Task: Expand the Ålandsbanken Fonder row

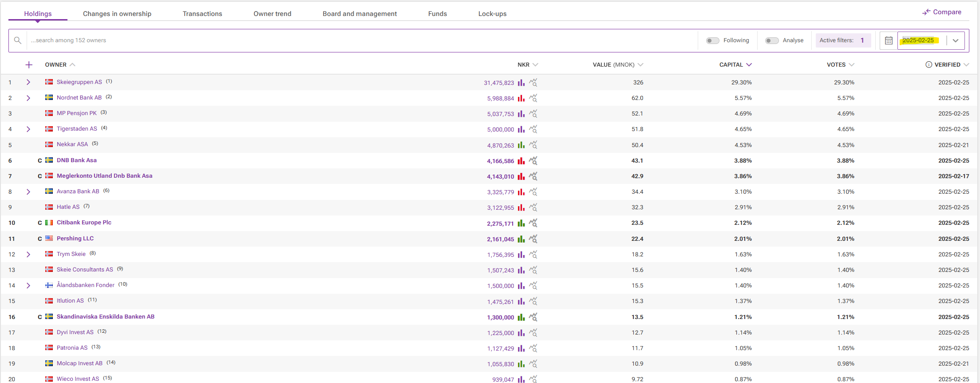Action: (28, 286)
